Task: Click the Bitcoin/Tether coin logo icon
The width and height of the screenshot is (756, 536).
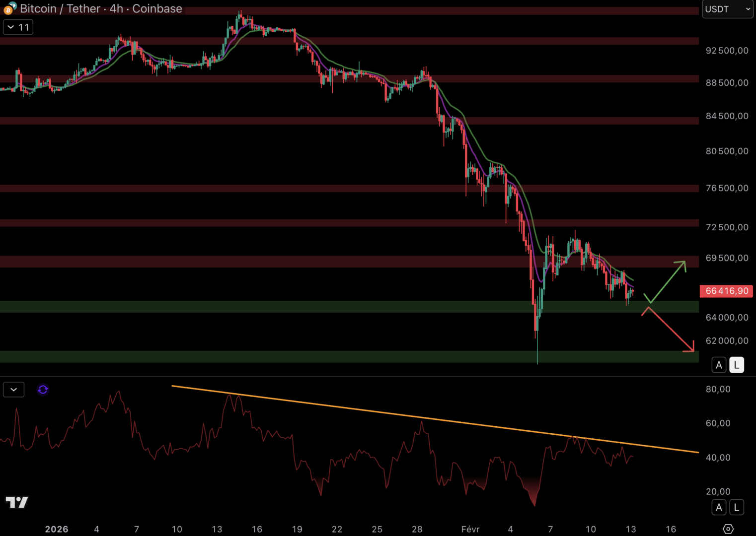Action: (9, 8)
